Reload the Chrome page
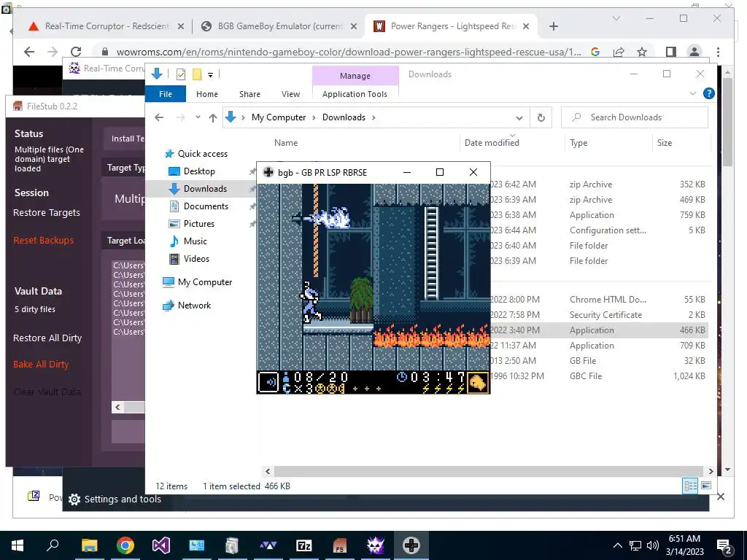 (x=76, y=52)
